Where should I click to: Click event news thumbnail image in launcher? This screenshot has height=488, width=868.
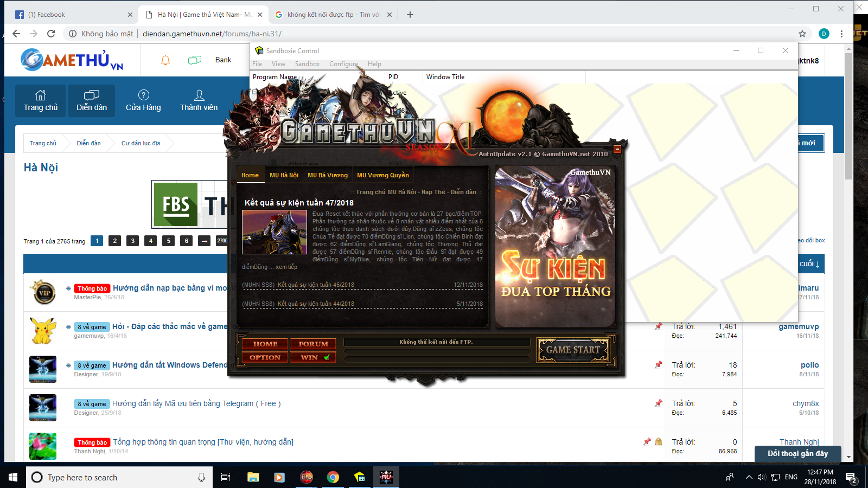[x=275, y=232]
